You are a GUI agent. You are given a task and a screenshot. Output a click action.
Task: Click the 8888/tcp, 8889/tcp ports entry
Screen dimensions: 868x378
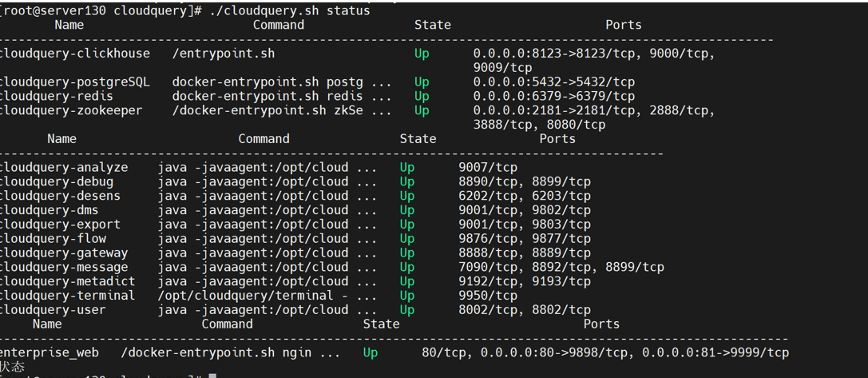[x=524, y=253]
